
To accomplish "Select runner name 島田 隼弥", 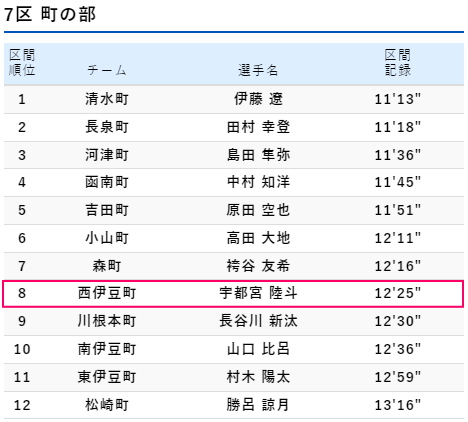I will [x=258, y=155].
